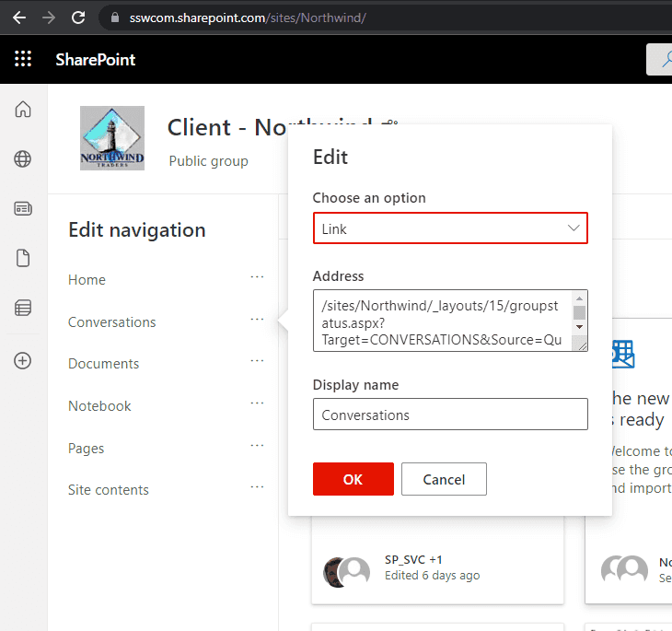Click the Home icon in left rail
672x631 pixels.
point(23,110)
